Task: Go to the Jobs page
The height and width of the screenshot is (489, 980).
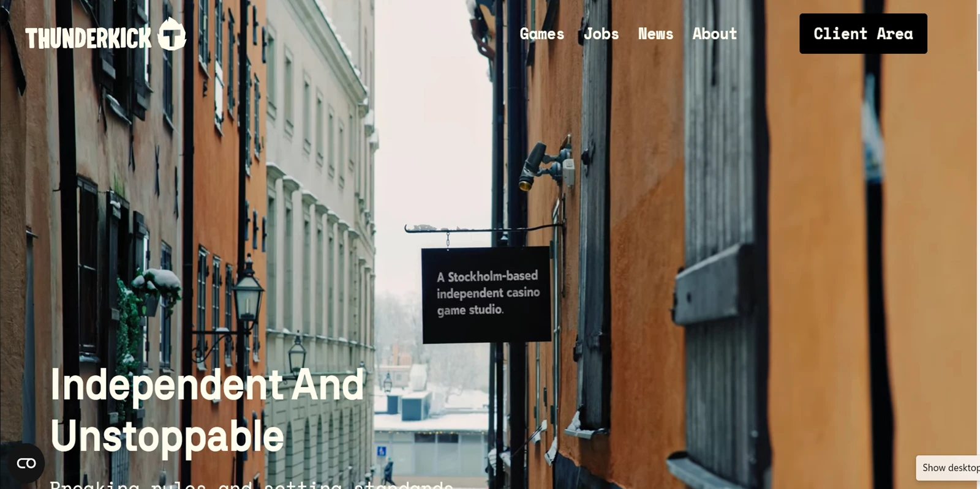Action: (x=601, y=34)
